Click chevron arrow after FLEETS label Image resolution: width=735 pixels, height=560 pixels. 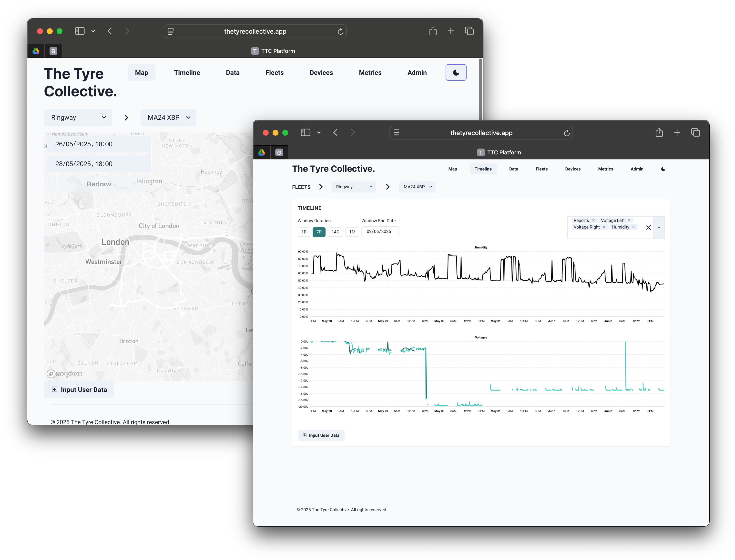[x=321, y=187]
